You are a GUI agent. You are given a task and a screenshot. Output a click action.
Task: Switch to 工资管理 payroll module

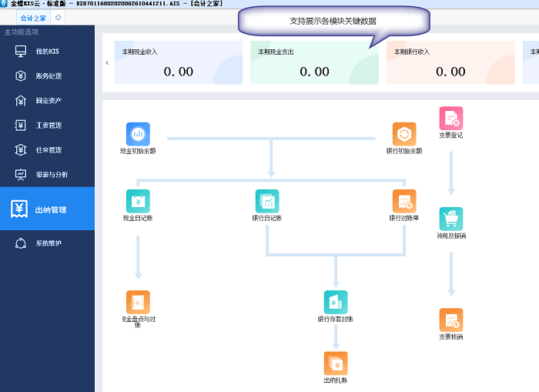(x=48, y=126)
